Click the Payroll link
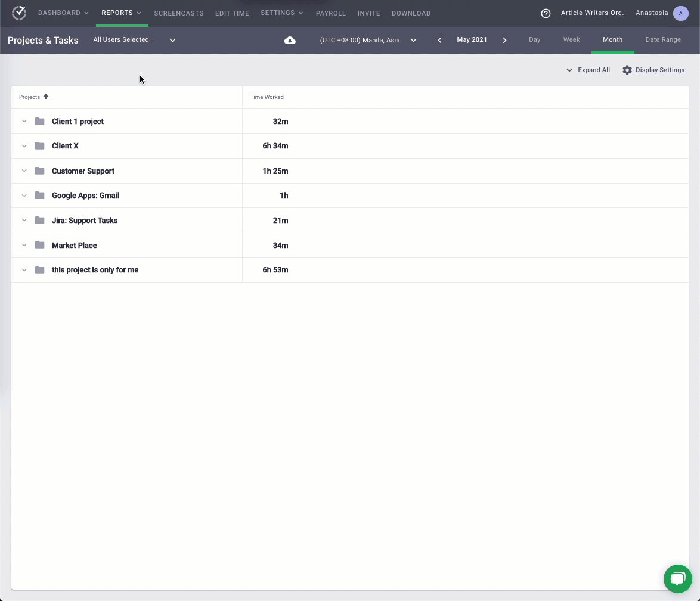The width and height of the screenshot is (700, 601). point(331,13)
